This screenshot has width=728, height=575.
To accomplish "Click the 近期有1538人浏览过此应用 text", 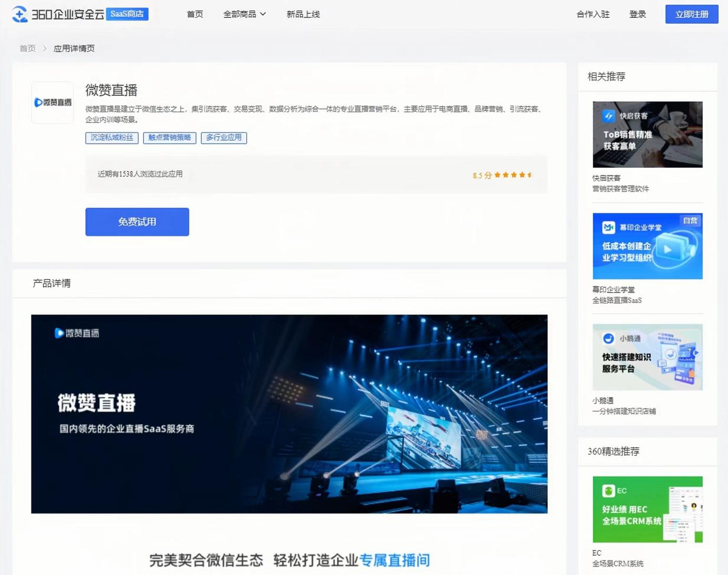I will pos(140,174).
